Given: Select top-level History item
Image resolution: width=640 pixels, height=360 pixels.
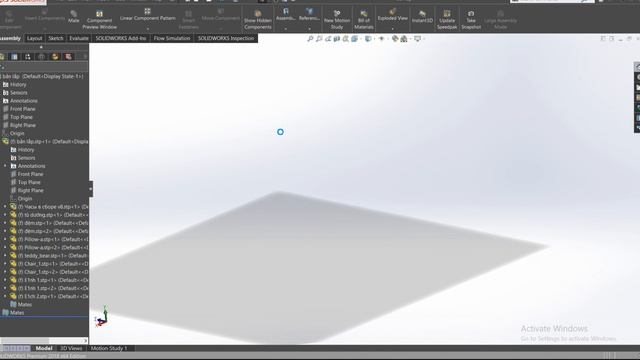Looking at the screenshot, I should point(15,84).
